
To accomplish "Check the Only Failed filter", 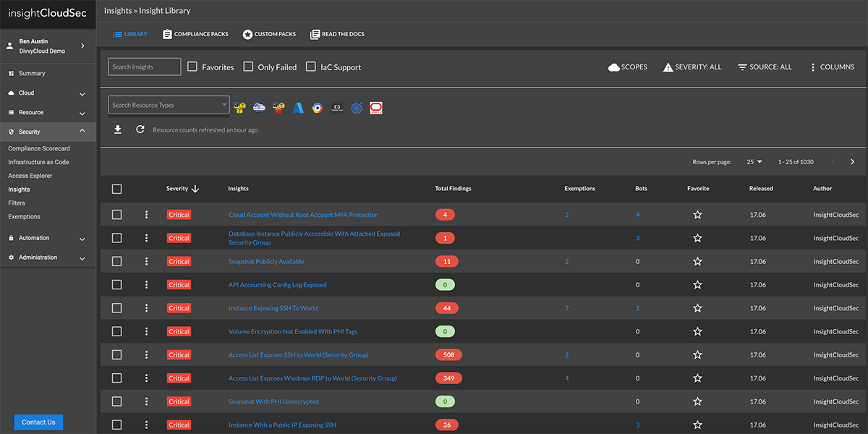I will 248,67.
